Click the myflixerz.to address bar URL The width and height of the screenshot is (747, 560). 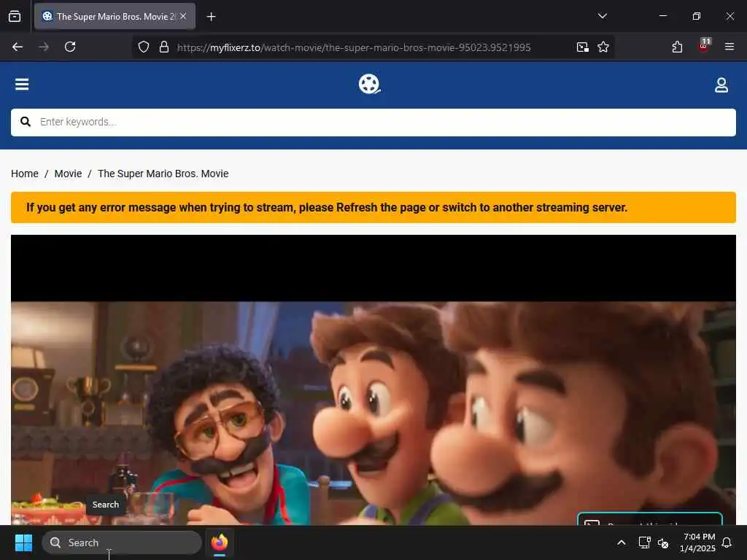click(x=354, y=47)
